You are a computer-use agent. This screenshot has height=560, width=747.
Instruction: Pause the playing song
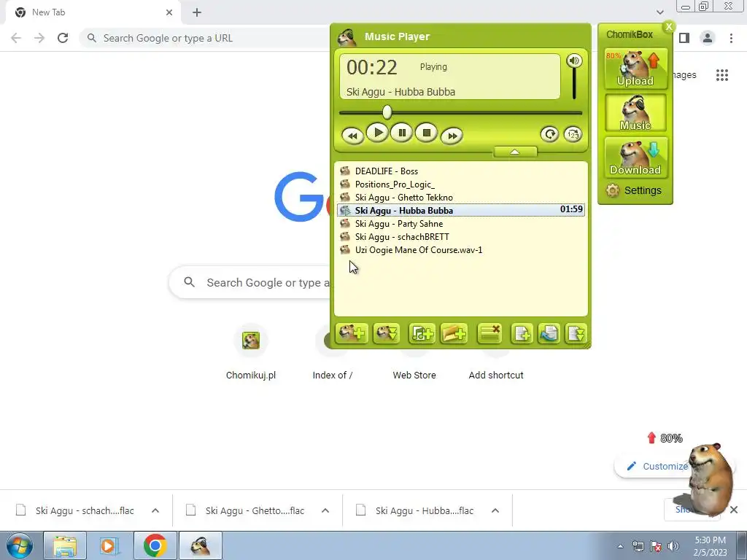tap(402, 133)
